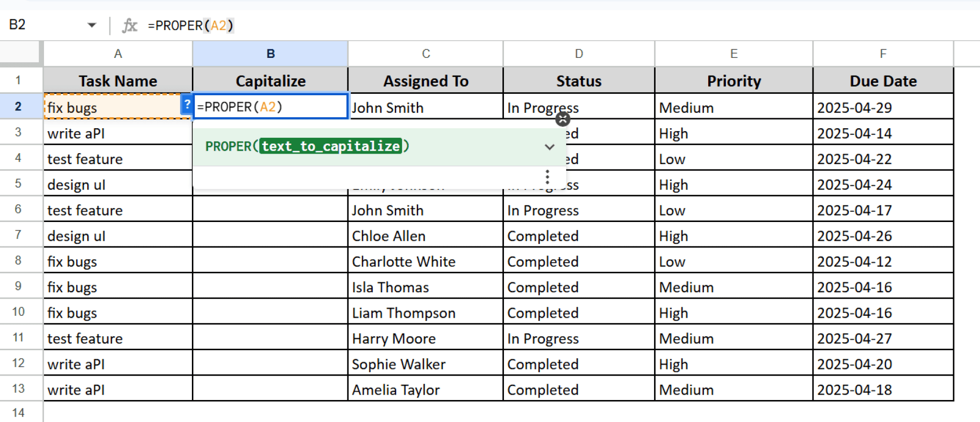Select column F header

883,54
